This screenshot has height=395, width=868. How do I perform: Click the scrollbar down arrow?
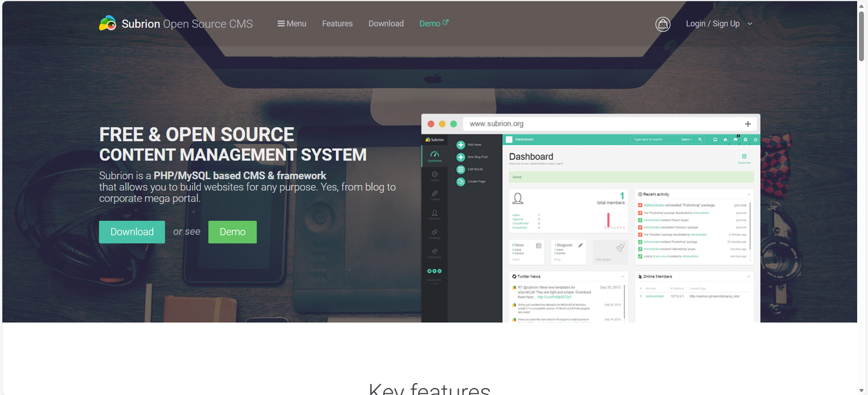(x=861, y=390)
